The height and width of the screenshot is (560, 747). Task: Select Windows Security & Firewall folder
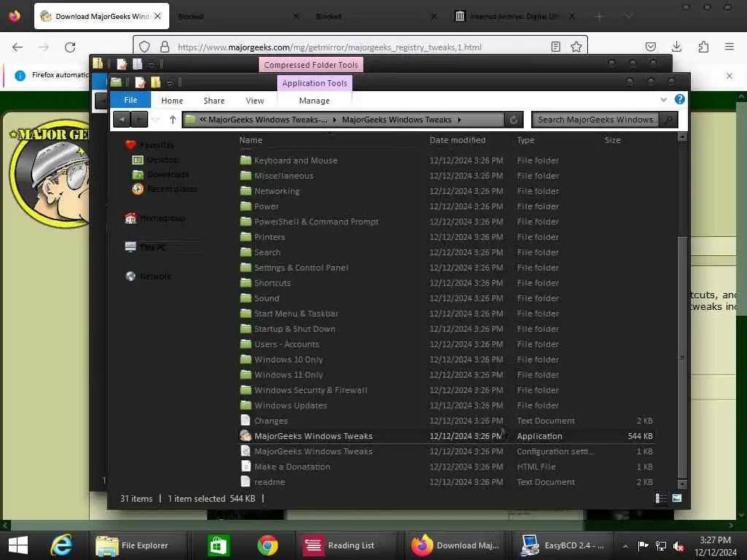click(x=310, y=390)
